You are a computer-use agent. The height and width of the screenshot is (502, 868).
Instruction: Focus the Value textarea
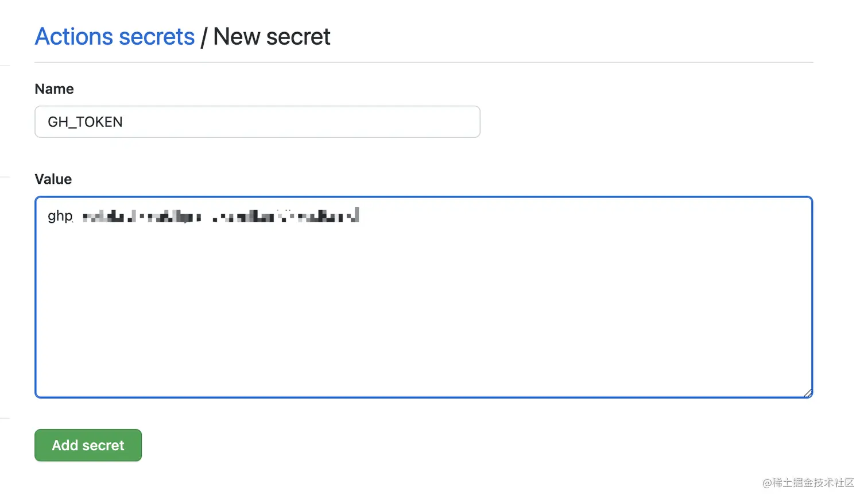coord(424,297)
